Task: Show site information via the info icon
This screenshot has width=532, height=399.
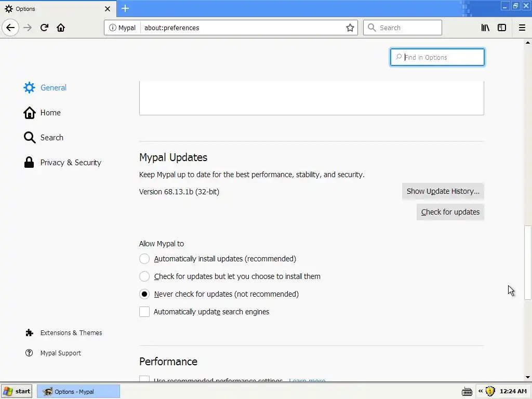Action: (x=112, y=28)
